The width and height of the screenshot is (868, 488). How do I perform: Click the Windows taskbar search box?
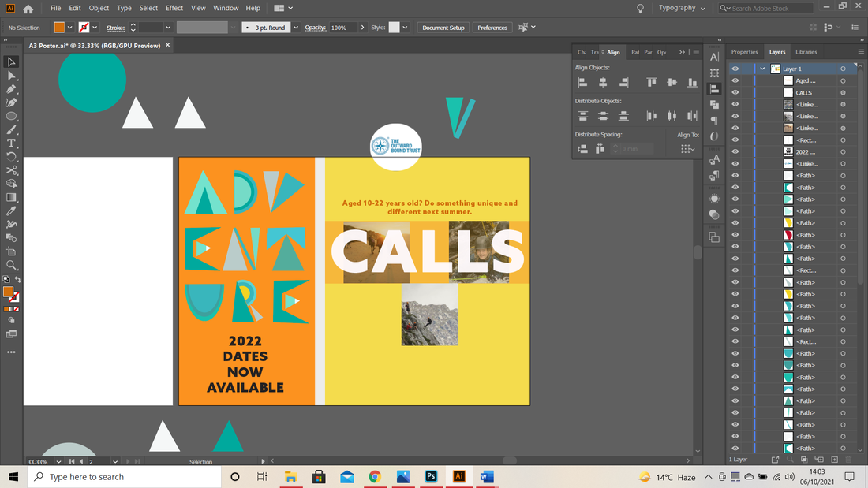tap(124, 477)
